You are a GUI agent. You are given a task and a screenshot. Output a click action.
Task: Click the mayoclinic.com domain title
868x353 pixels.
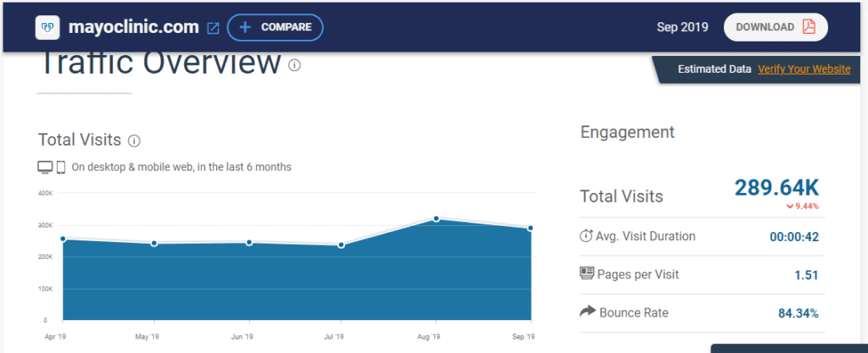coord(133,27)
